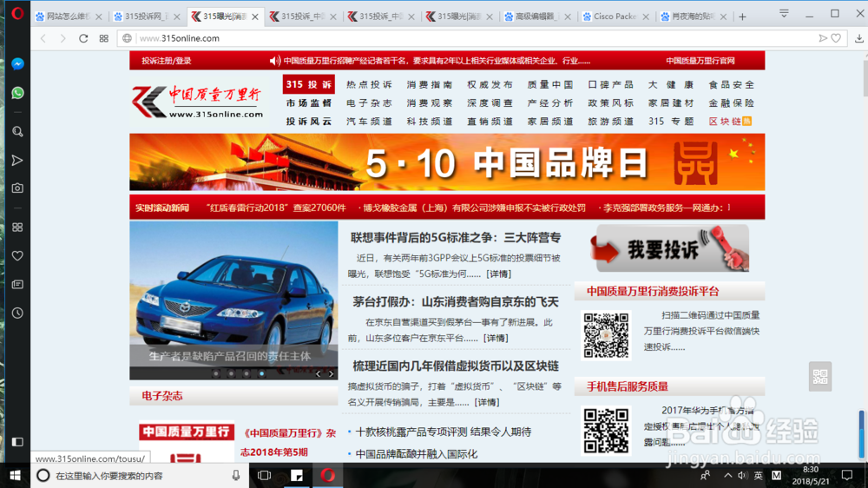Open the Windows Start menu
868x488 pixels.
click(x=15, y=475)
